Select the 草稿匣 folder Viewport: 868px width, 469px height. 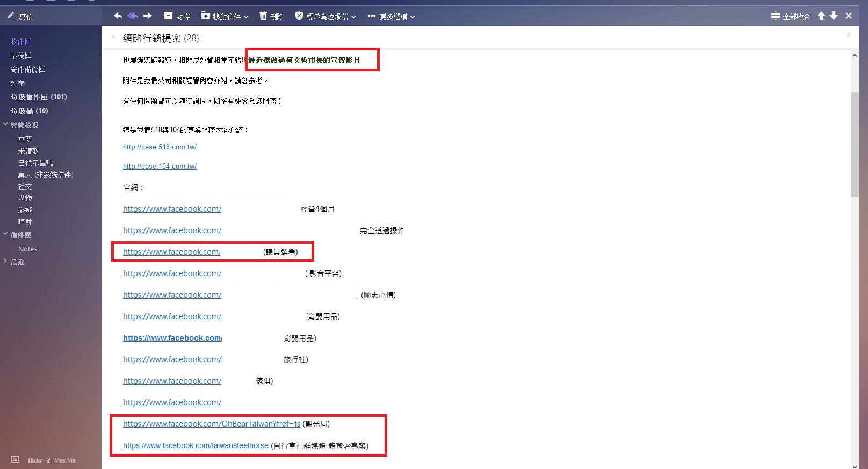pyautogui.click(x=21, y=55)
